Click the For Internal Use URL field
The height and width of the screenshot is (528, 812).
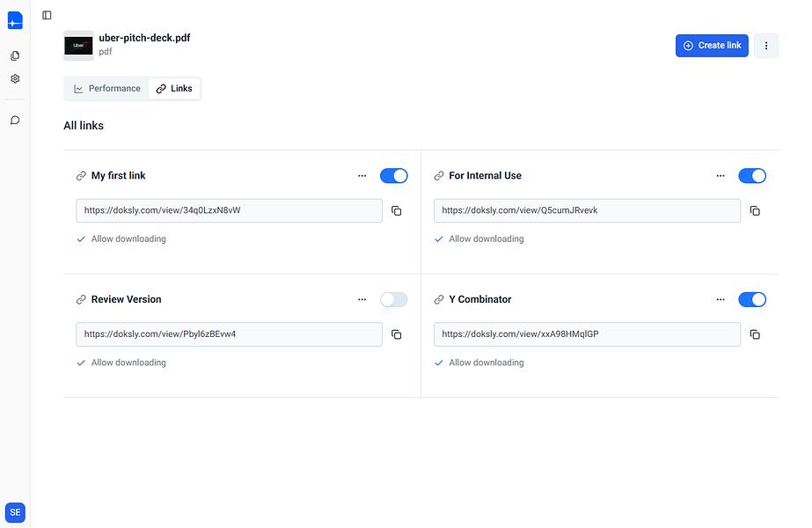coord(588,210)
